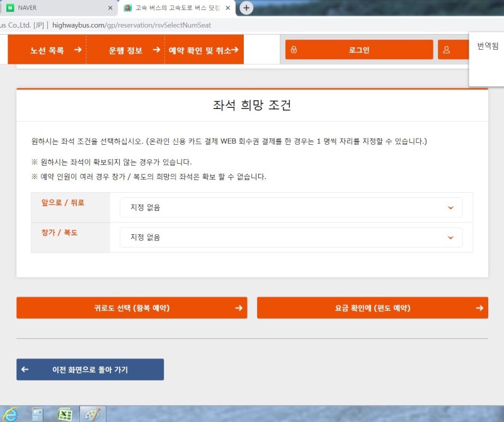Click the 고속 버스 tab favicon

[x=128, y=8]
